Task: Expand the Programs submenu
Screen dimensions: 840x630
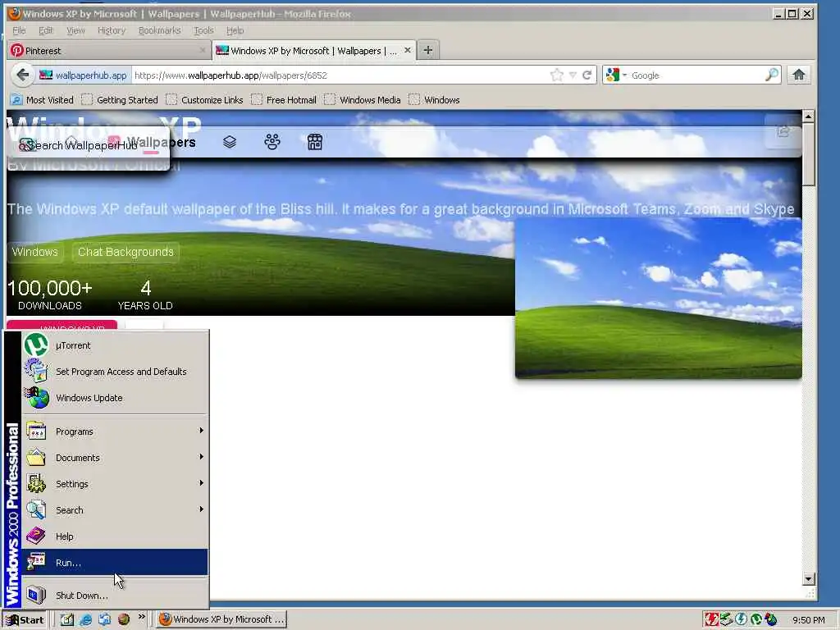Action: tap(115, 431)
